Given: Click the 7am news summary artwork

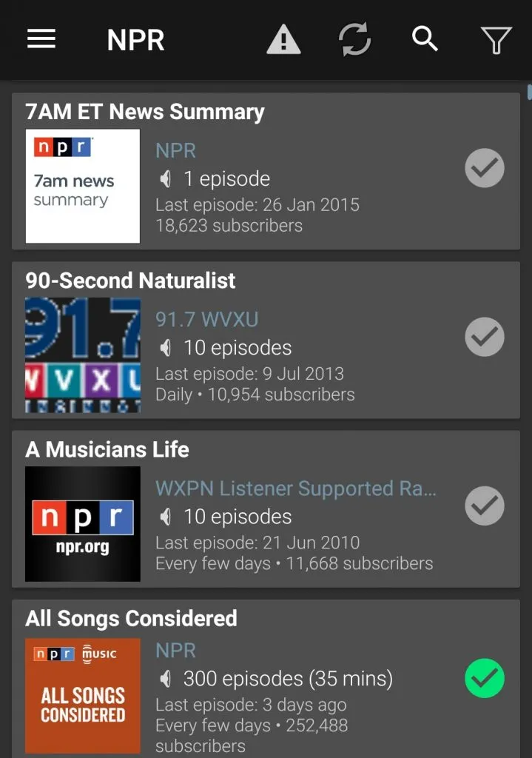Looking at the screenshot, I should pos(83,186).
